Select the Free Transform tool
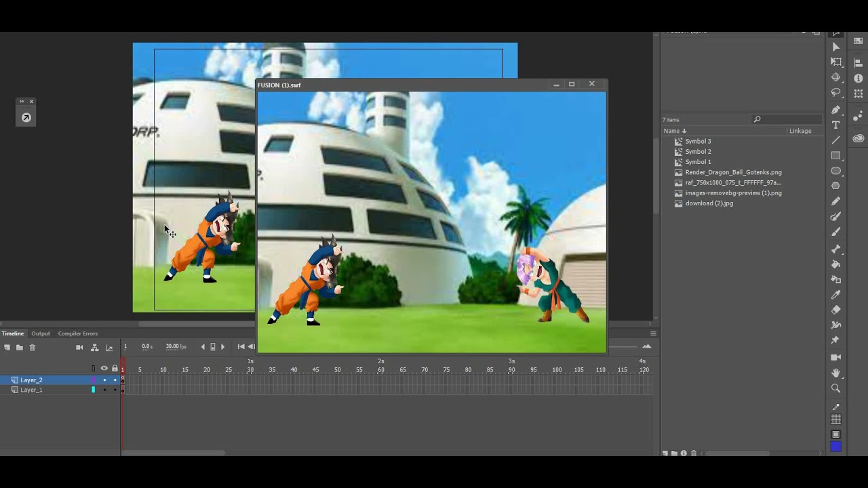The height and width of the screenshot is (488, 868). (x=836, y=62)
